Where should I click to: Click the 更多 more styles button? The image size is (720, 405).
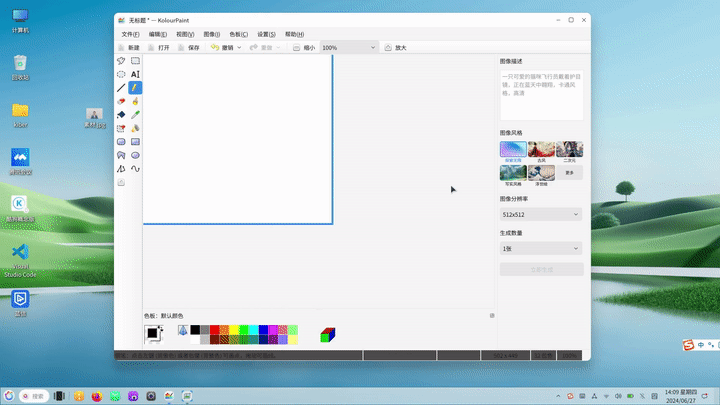(569, 173)
